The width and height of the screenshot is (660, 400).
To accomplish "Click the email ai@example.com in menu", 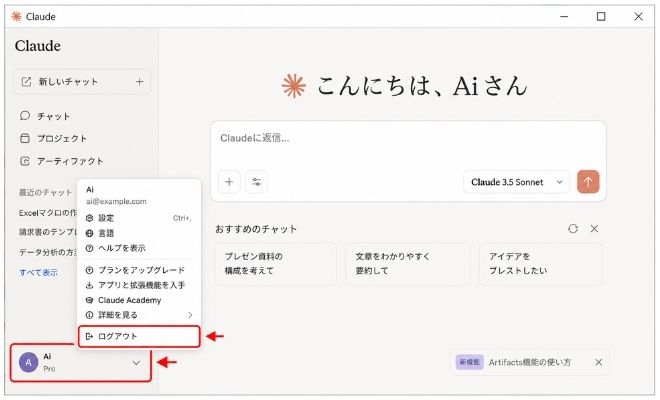I will (116, 201).
